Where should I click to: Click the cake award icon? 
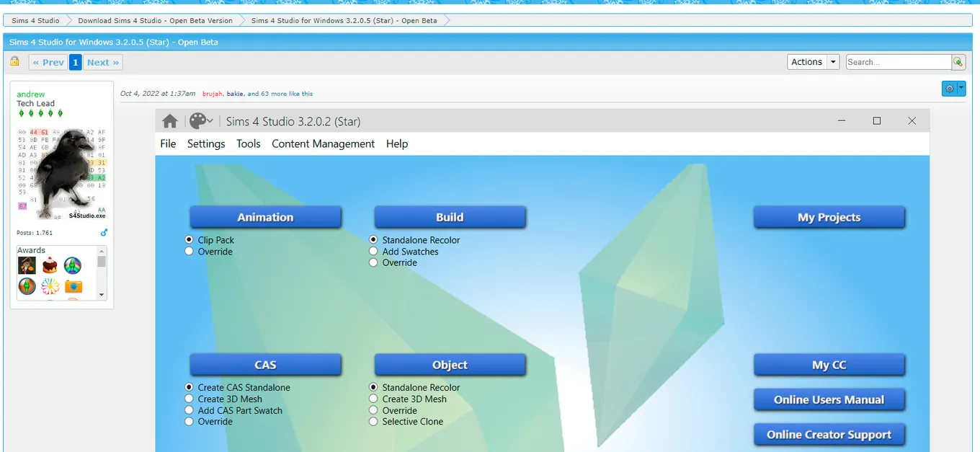click(50, 265)
